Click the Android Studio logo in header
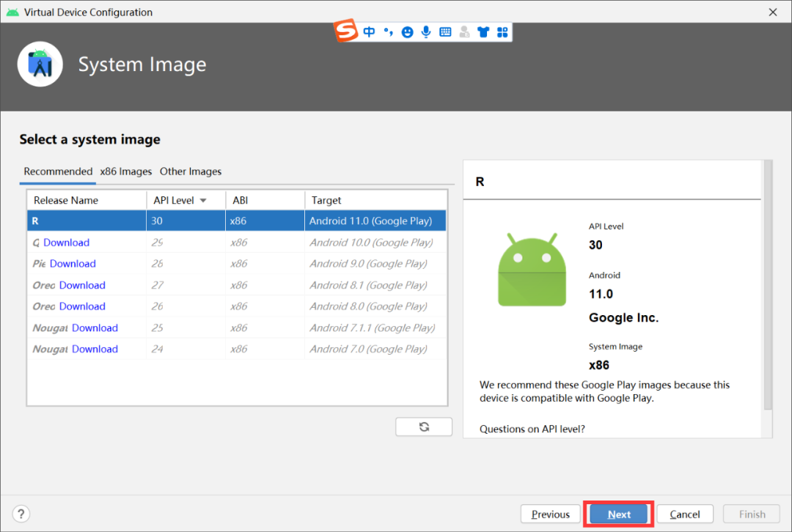This screenshot has width=792, height=532. click(40, 64)
